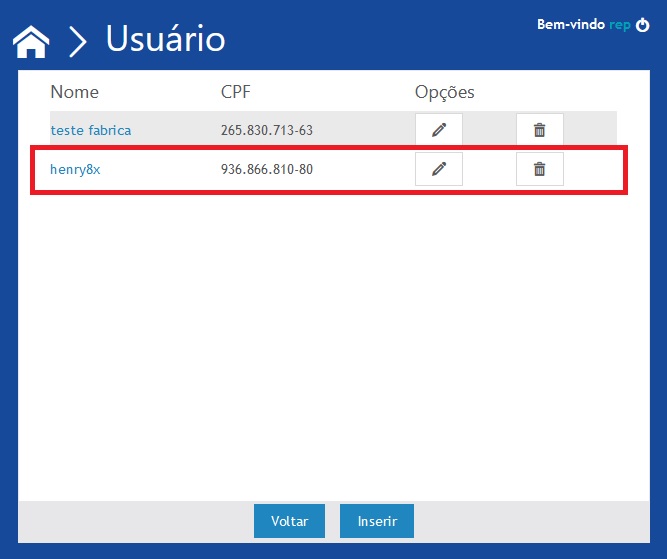Select CPF 936.866.810-80
The width and height of the screenshot is (667, 559).
pos(267,169)
